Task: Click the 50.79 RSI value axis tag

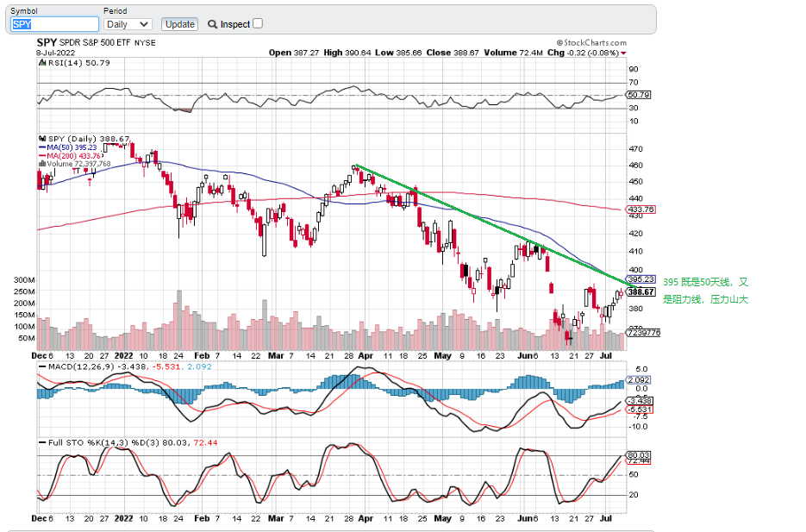Action: click(x=639, y=95)
